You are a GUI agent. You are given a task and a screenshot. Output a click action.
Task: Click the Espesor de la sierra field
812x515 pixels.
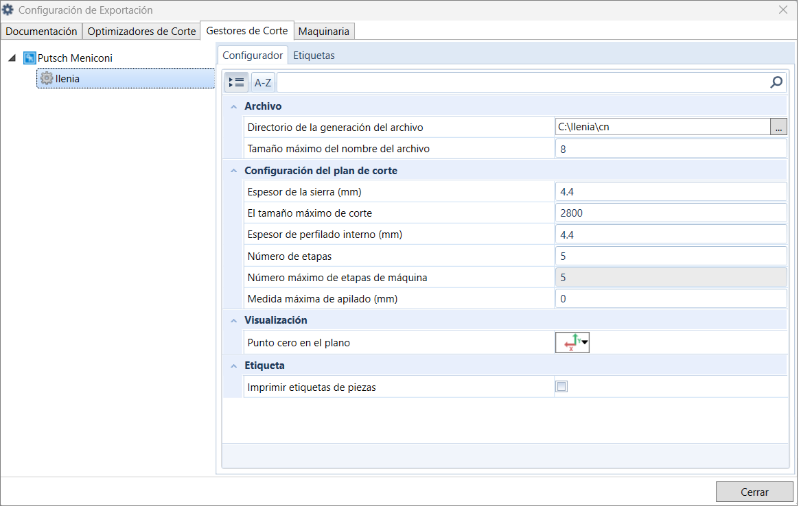point(670,192)
